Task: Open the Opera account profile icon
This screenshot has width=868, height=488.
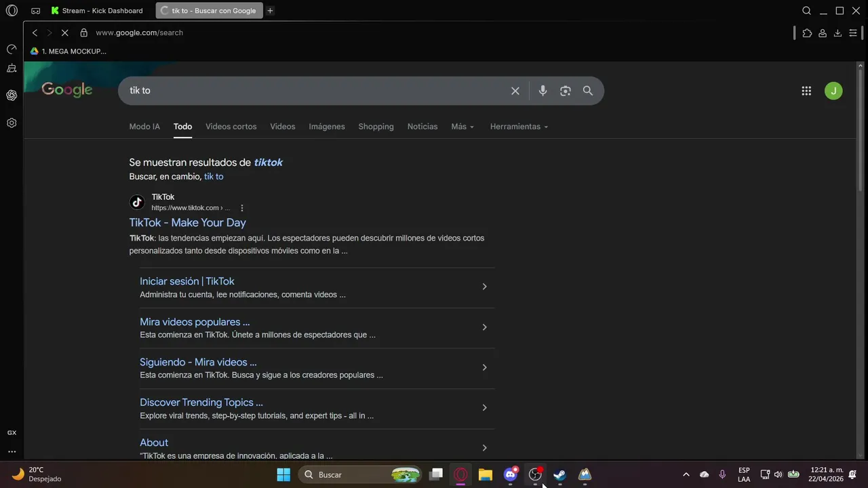Action: click(x=823, y=33)
